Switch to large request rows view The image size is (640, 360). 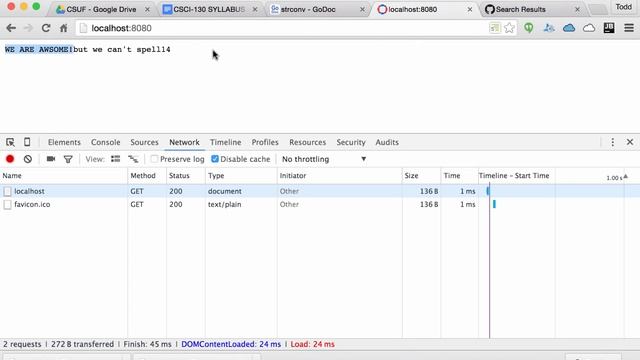click(x=116, y=159)
